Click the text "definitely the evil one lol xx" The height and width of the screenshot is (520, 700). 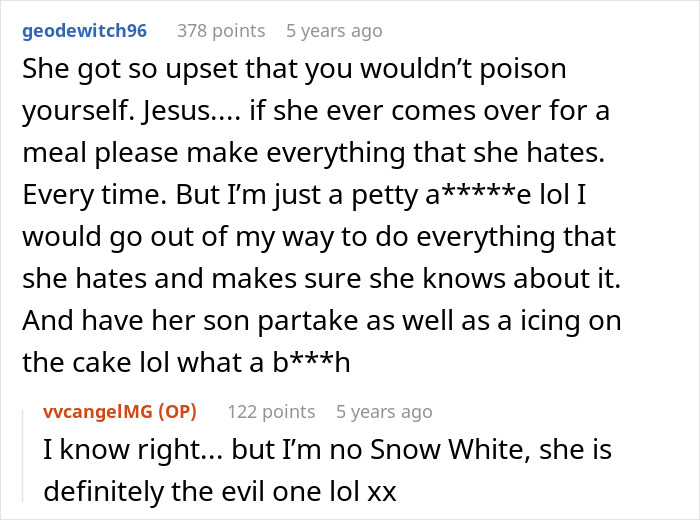[x=220, y=491]
